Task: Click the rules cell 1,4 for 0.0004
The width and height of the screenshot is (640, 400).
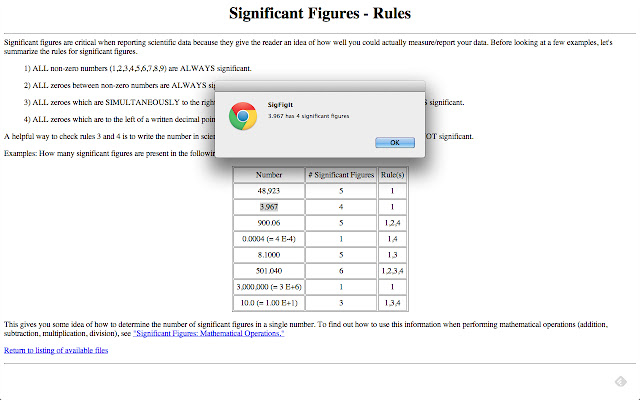Action: pos(392,239)
